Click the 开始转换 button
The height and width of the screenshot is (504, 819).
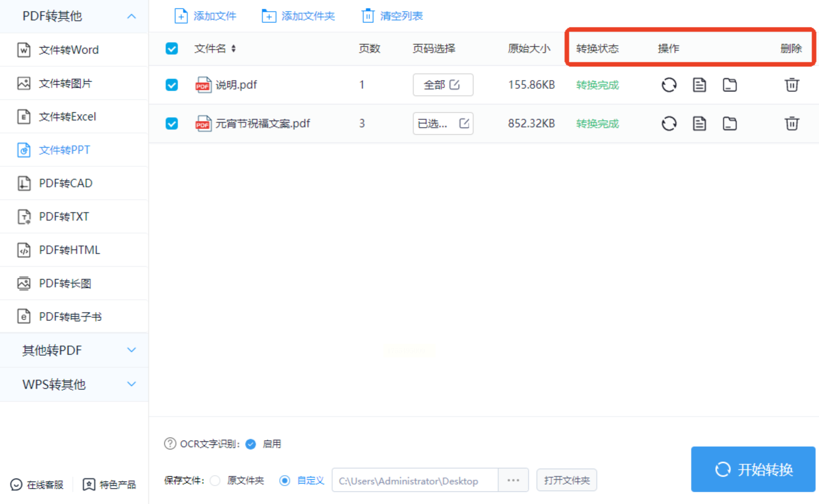(x=753, y=469)
